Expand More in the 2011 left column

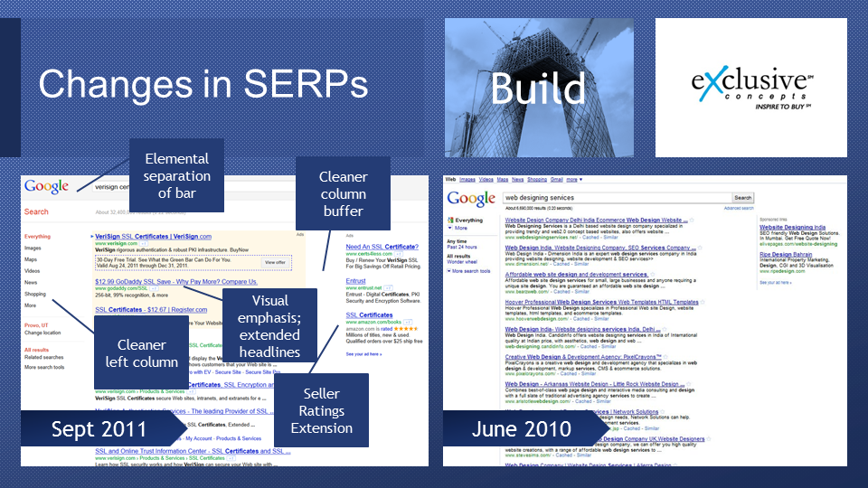[30, 305]
